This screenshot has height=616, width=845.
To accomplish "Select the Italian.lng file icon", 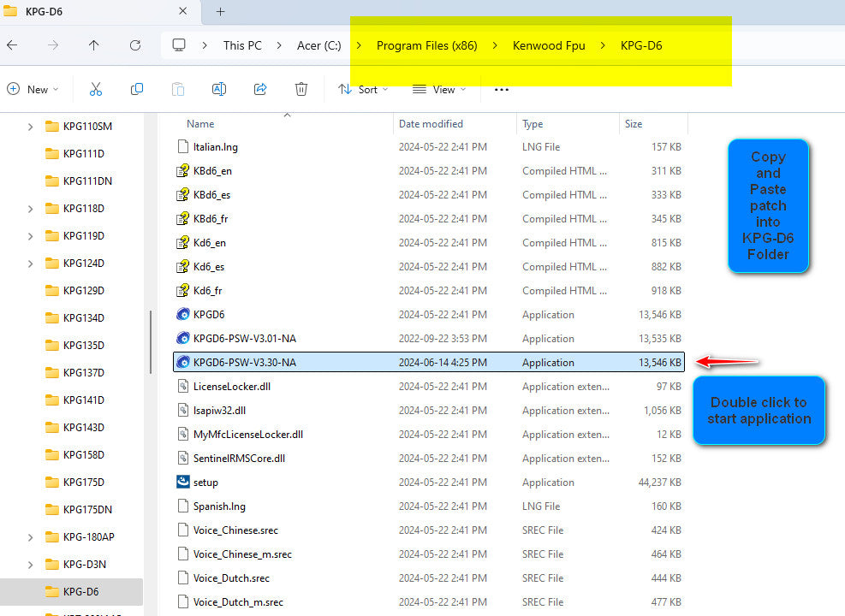I will tap(182, 146).
